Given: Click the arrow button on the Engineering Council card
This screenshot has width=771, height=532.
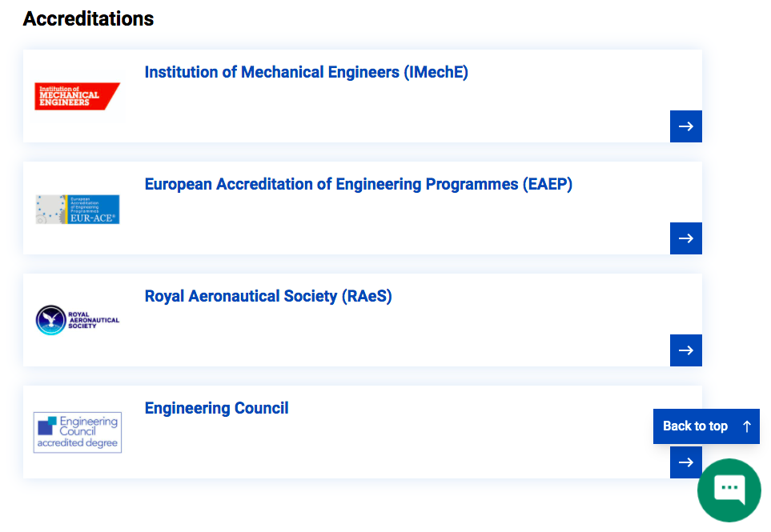Looking at the screenshot, I should click(x=686, y=462).
